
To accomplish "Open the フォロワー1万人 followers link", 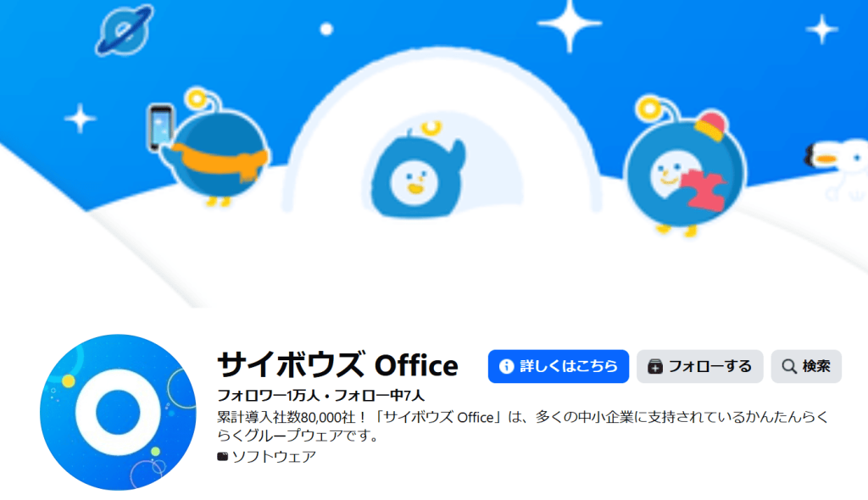I will [269, 396].
